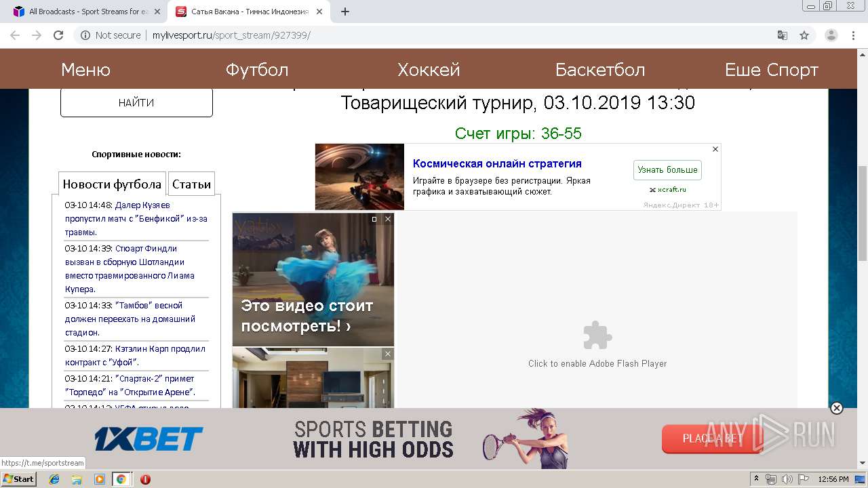
Task: Click the НАЙТИ search button
Action: click(136, 103)
